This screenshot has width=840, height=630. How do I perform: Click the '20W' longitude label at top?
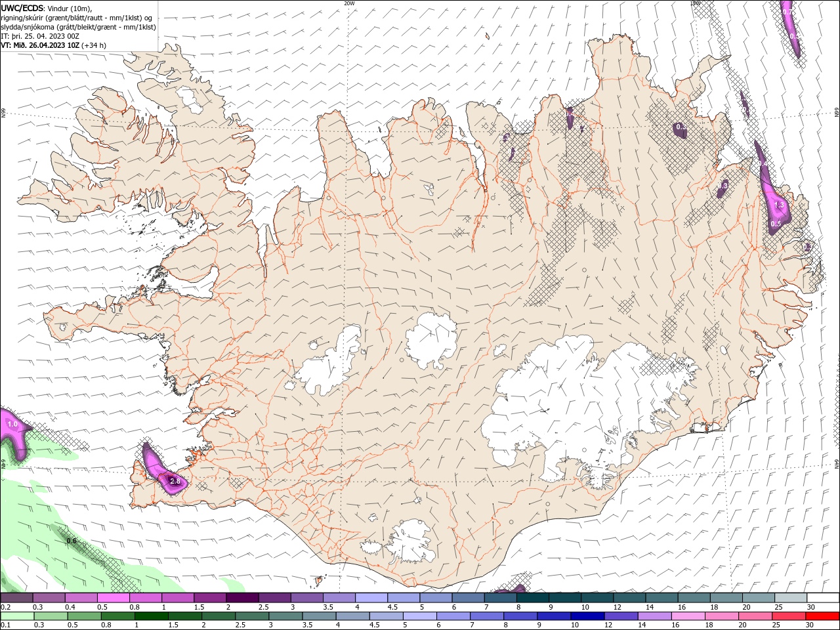tap(349, 3)
